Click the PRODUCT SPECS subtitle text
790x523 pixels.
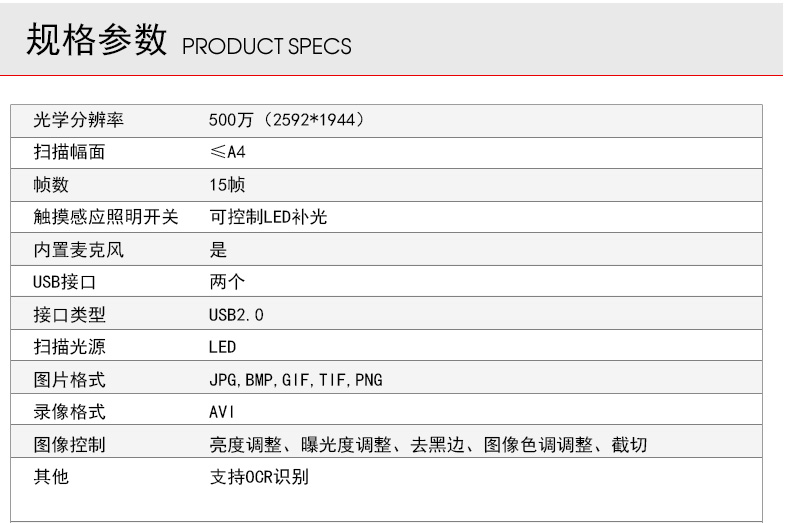(265, 47)
